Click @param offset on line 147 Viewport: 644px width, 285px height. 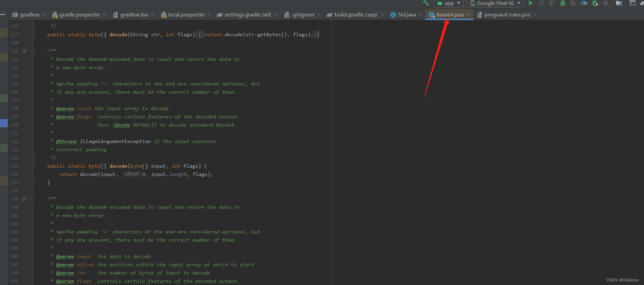[75, 265]
